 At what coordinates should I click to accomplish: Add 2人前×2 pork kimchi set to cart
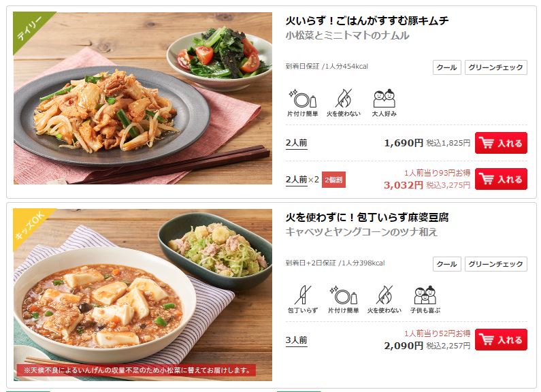click(501, 179)
